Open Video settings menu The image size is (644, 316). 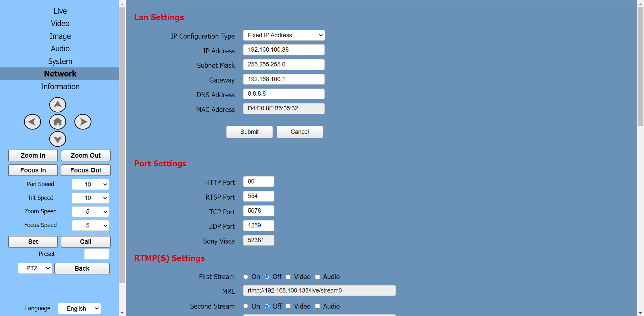tap(60, 23)
